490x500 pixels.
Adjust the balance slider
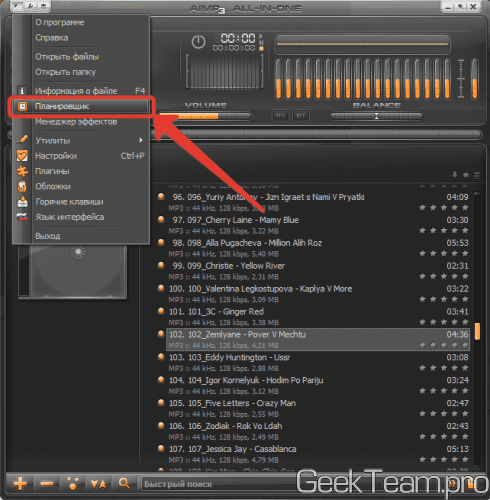point(376,116)
